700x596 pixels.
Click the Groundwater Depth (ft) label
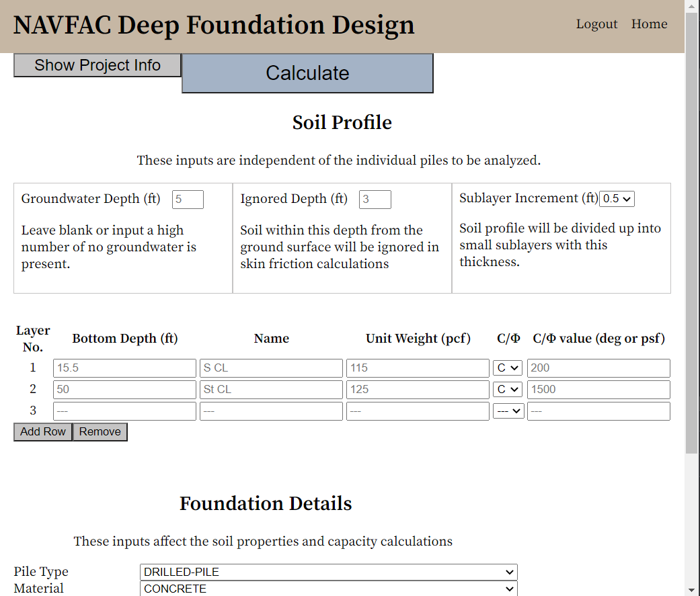click(x=91, y=198)
